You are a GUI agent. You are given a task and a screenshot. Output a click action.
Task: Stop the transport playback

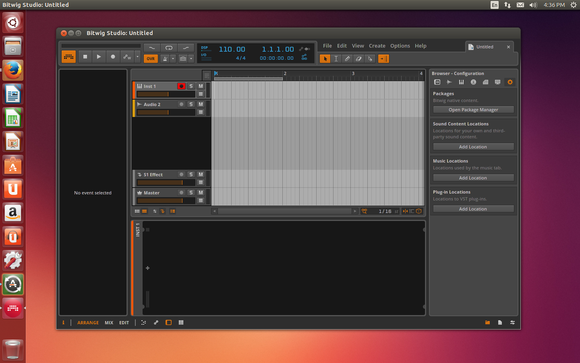pyautogui.click(x=85, y=57)
